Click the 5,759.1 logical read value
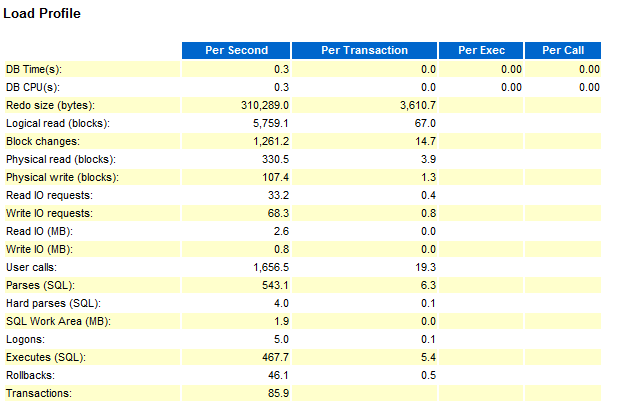The width and height of the screenshot is (618, 414). pos(271,124)
